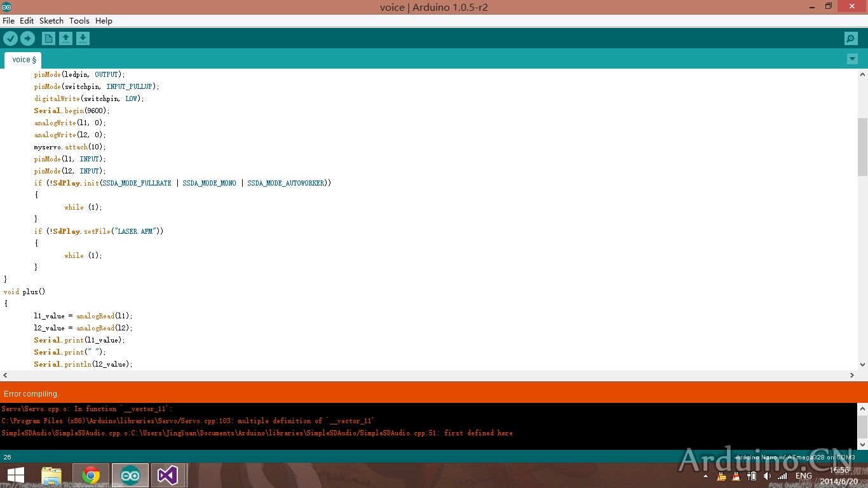The image size is (868, 488).
Task: Click the 'Serial.println(l2_value);' line
Action: click(83, 364)
